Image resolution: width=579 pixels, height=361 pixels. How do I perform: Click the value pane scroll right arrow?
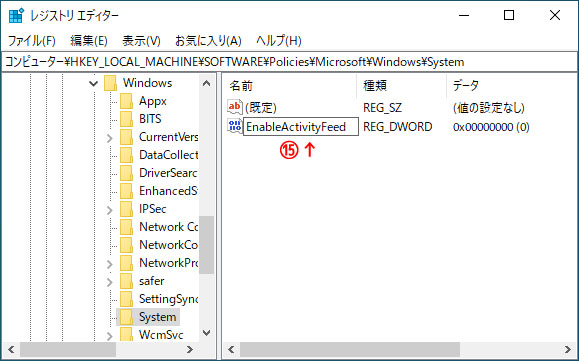[568, 349]
